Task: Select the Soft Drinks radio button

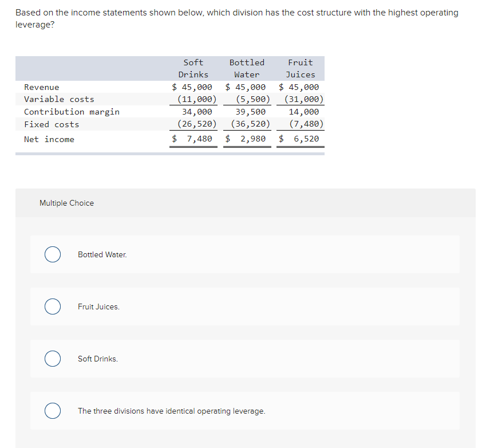Action: [x=52, y=359]
